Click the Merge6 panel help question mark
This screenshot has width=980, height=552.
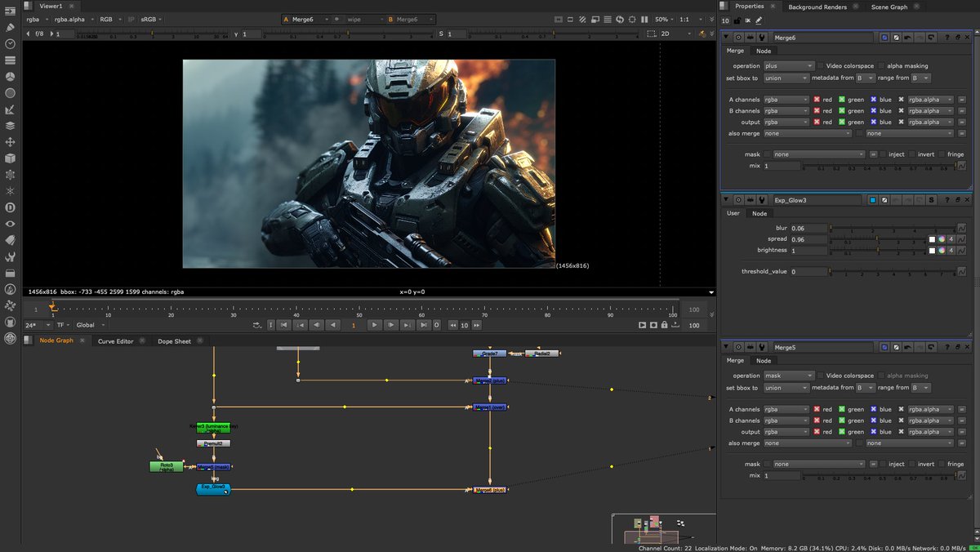pos(947,37)
